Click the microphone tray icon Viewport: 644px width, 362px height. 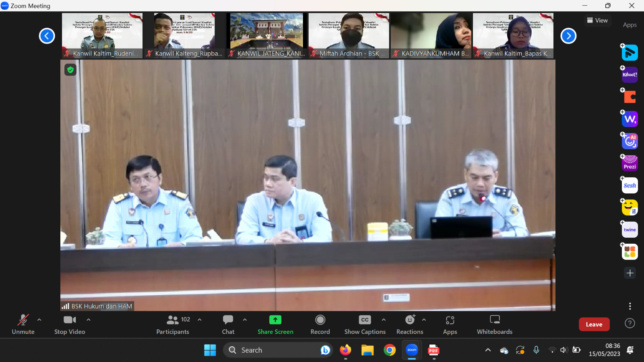click(536, 350)
